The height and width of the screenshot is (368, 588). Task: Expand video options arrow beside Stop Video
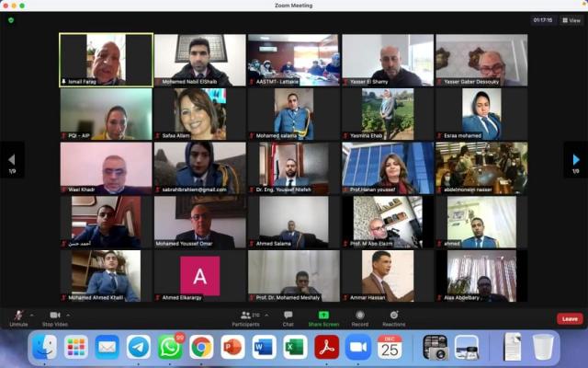point(68,315)
